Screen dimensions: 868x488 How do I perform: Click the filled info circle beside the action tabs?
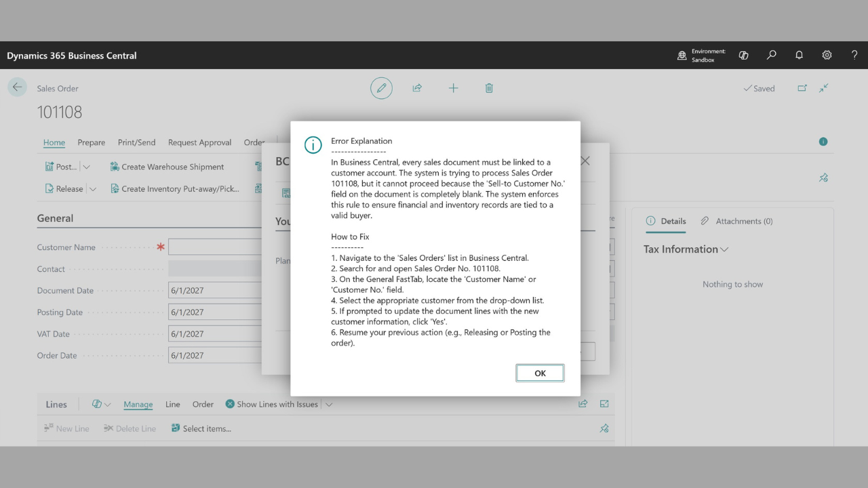pyautogui.click(x=823, y=142)
